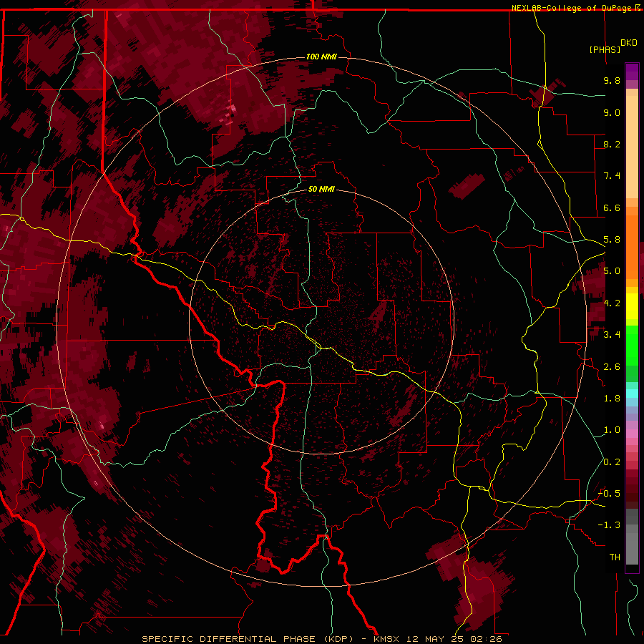The width and height of the screenshot is (644, 644).
Task: Click the 4.2 legend value
Action: [612, 303]
